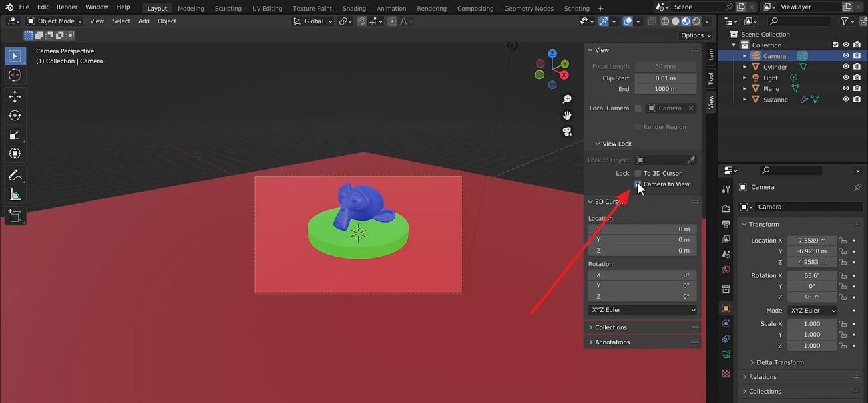This screenshot has width=868, height=403.
Task: Click the Clip Start value field
Action: (666, 78)
